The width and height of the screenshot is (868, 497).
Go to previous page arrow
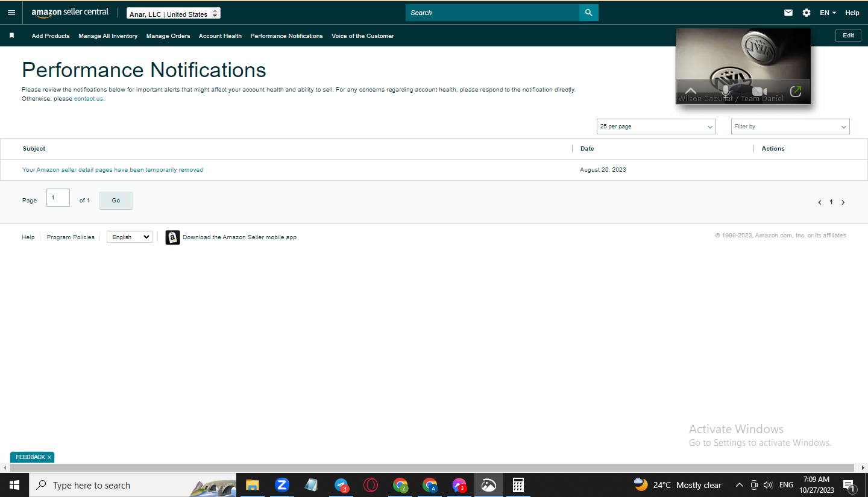click(820, 202)
